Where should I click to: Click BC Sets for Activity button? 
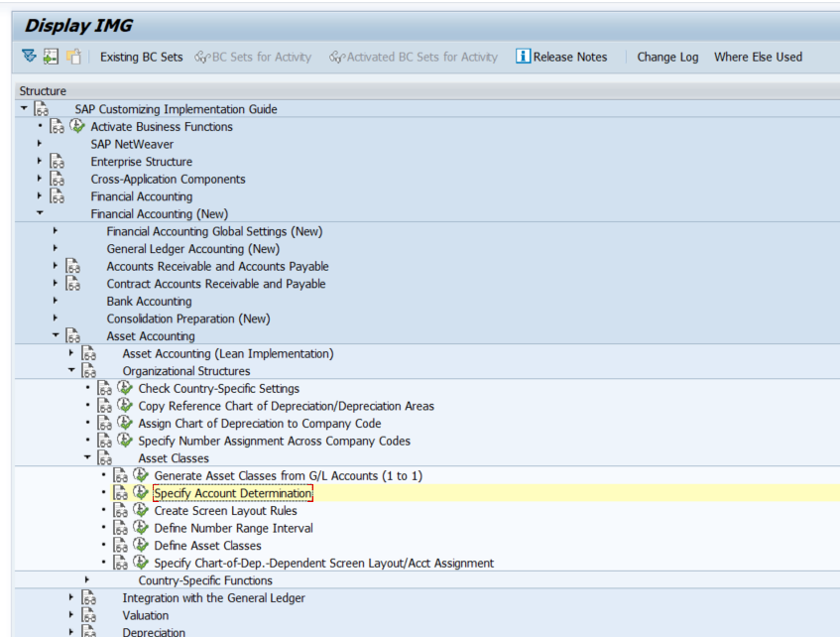pyautogui.click(x=253, y=57)
